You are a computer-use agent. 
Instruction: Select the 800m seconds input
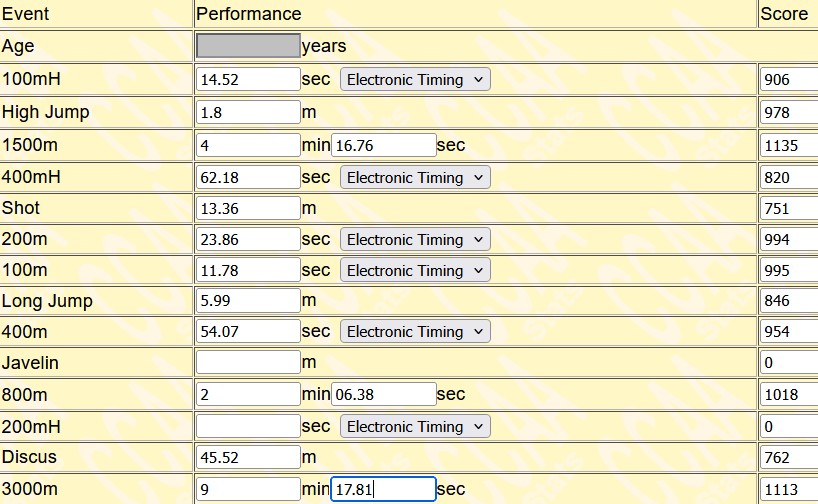[x=383, y=395]
